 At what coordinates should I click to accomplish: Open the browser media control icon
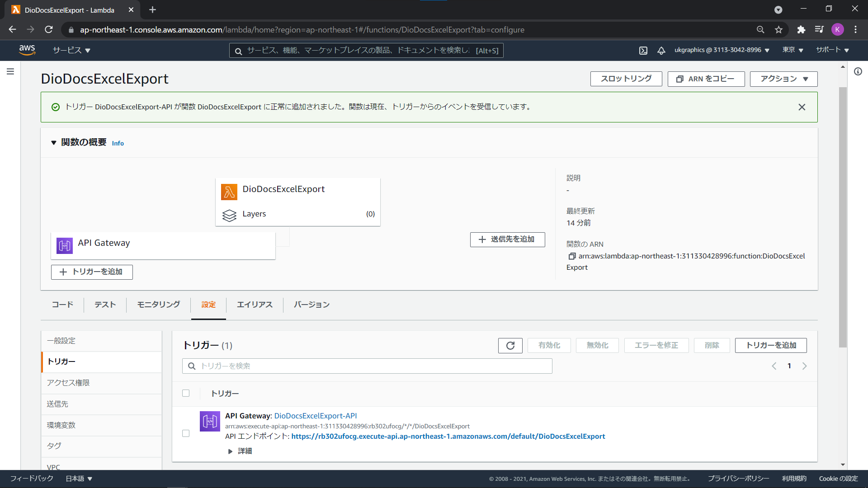pos(819,30)
